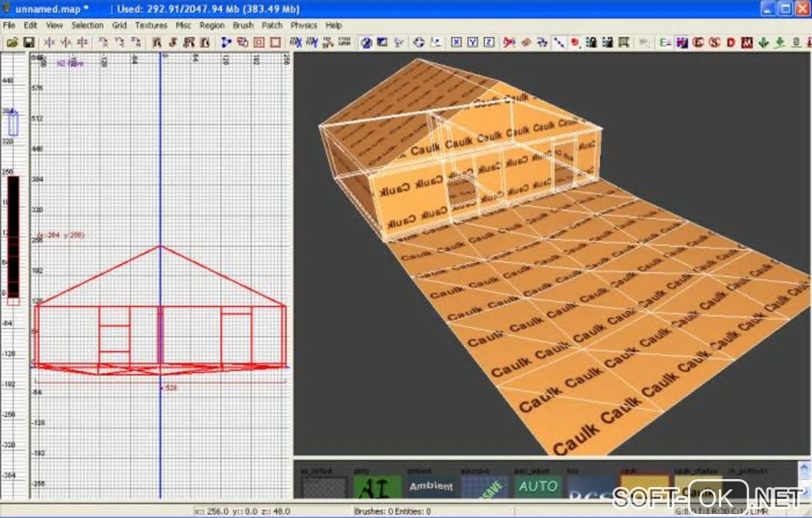Click the Open map folder icon

[x=12, y=42]
